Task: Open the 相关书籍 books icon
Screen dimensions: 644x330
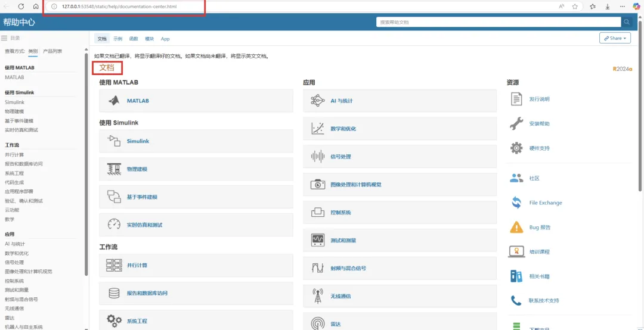Action: tap(516, 276)
